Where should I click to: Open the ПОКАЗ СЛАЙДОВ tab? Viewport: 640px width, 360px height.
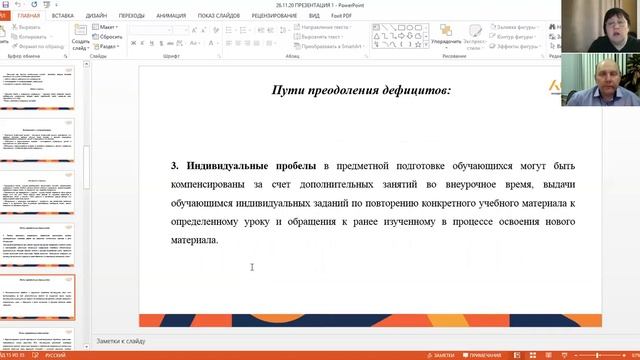coord(219,16)
